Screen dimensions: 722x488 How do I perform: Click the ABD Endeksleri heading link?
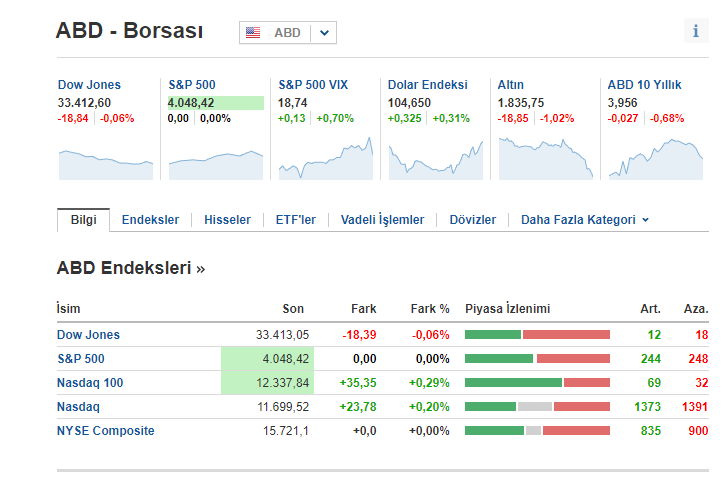131,269
